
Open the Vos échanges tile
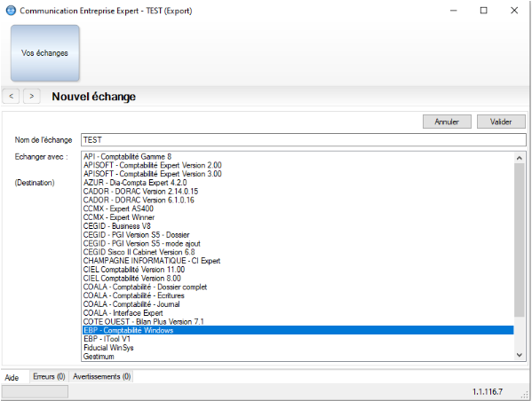point(45,53)
